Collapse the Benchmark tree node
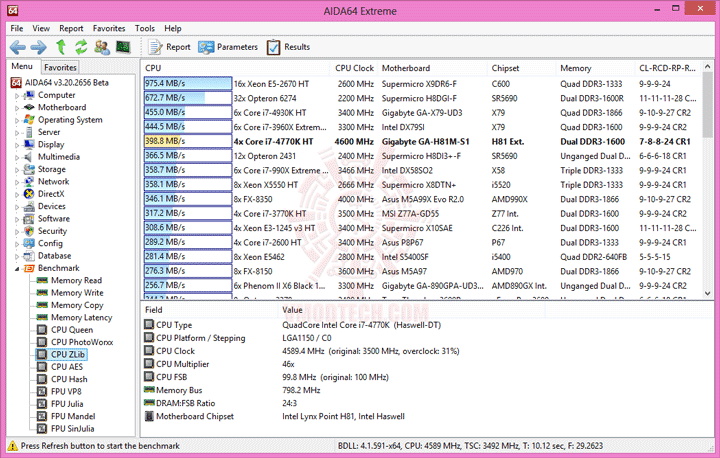This screenshot has width=720, height=458. tap(17, 269)
